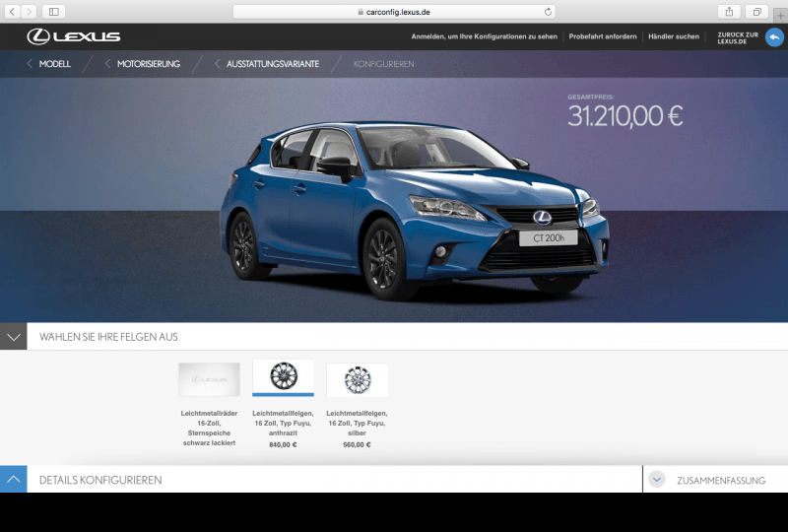
Task: Select the Lexus placeholder wheel thumbnail
Action: pyautogui.click(x=209, y=379)
